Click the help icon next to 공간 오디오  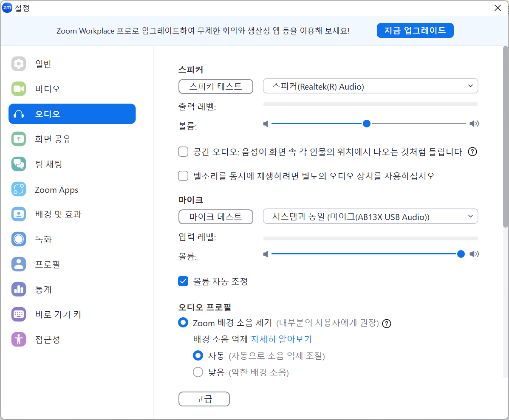(x=472, y=152)
